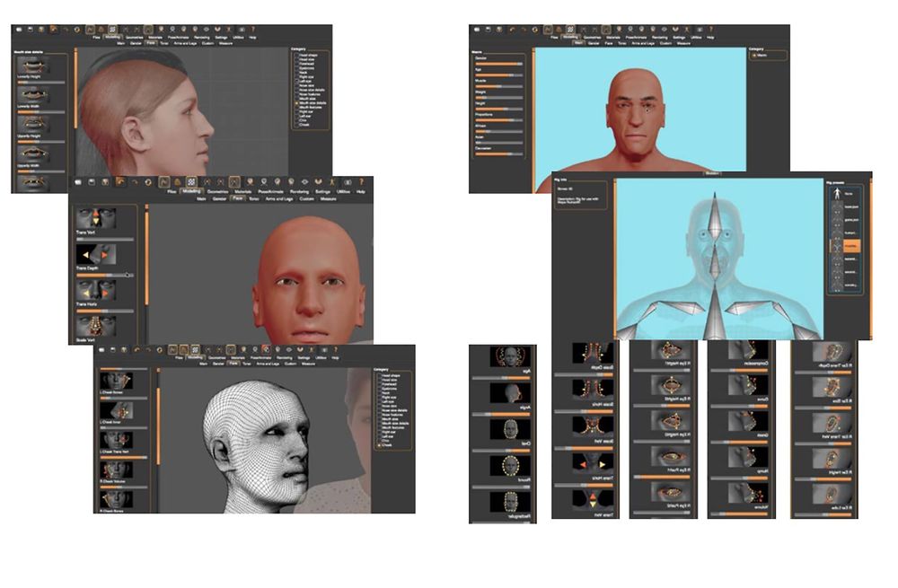Choose the None rig preset figure icon
Image resolution: width=898 pixels, height=588 pixels.
click(838, 193)
